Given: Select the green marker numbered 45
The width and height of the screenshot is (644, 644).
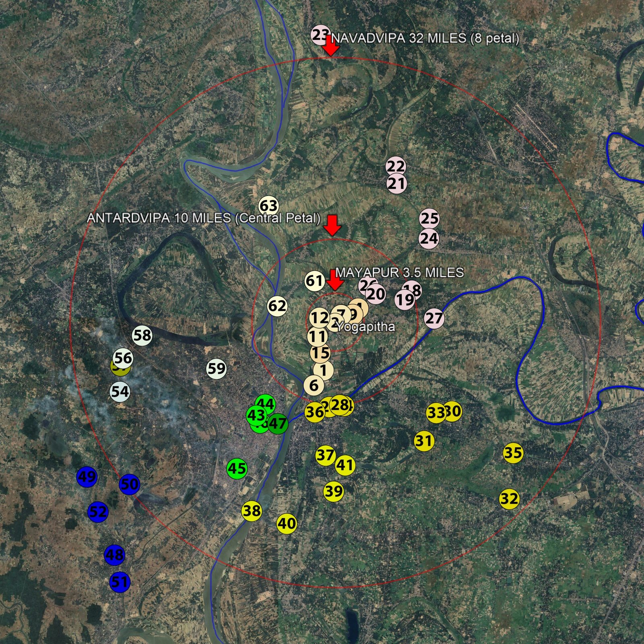Looking at the screenshot, I should tap(237, 469).
